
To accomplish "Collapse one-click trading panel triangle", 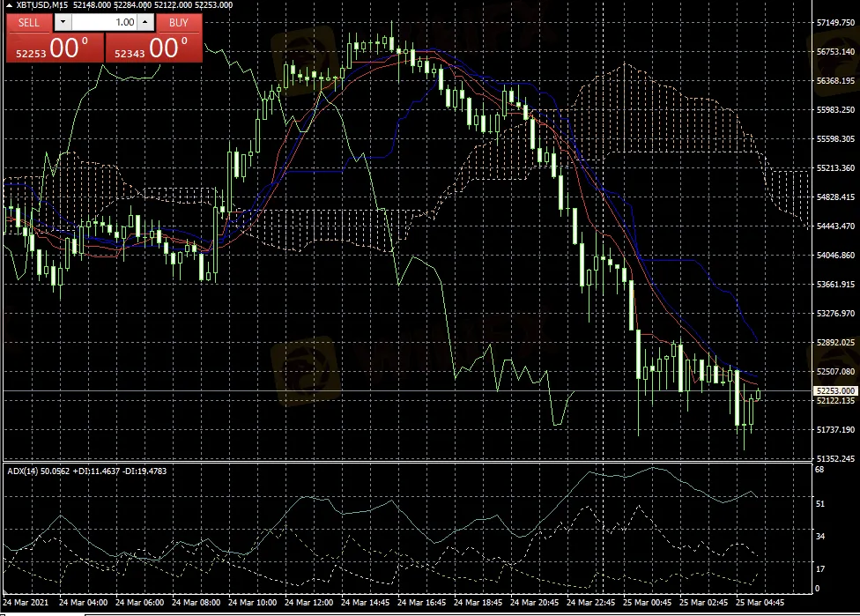I will click(9, 5).
